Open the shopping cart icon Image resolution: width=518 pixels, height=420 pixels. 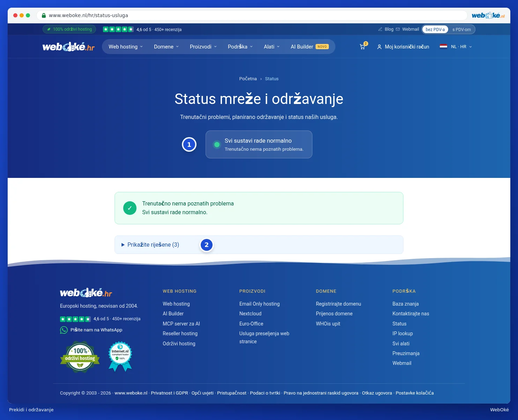(x=363, y=46)
